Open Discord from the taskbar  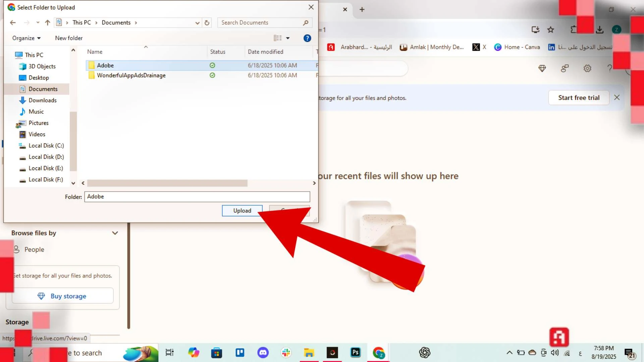263,353
